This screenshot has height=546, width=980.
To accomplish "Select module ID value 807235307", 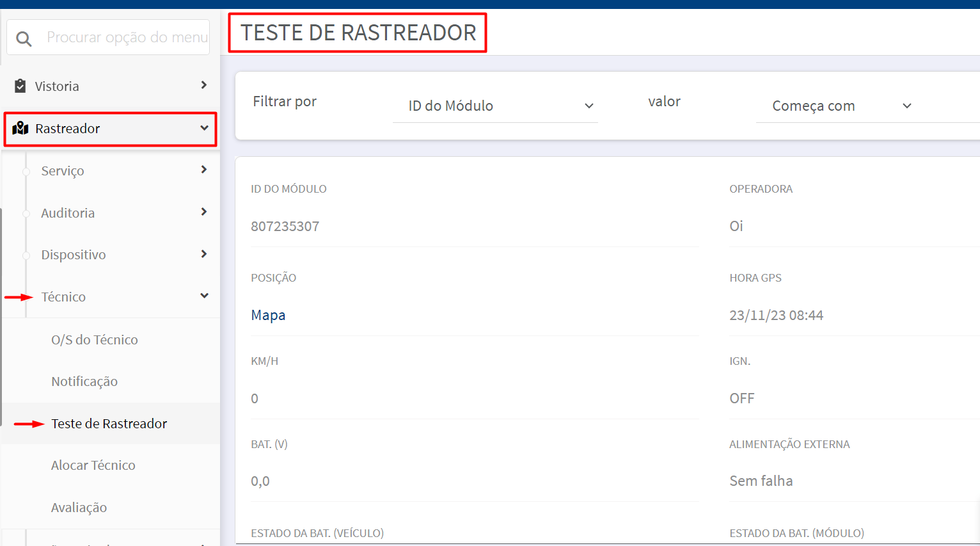I will pos(285,226).
